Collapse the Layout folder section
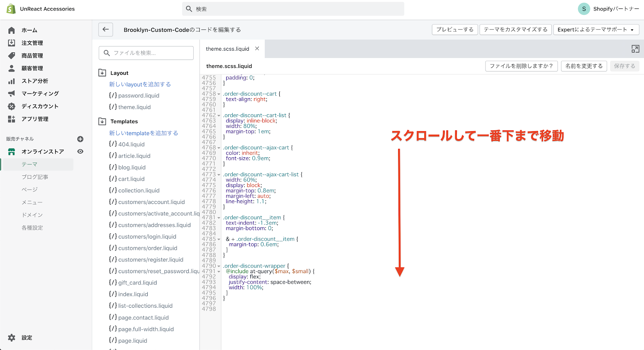Screen dimensions: 644x350 [102, 73]
